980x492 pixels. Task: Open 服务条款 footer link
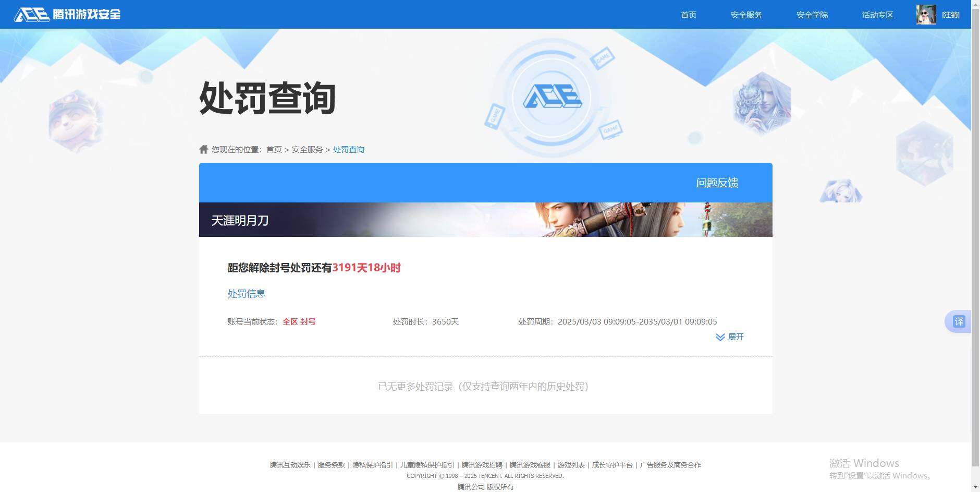point(332,465)
